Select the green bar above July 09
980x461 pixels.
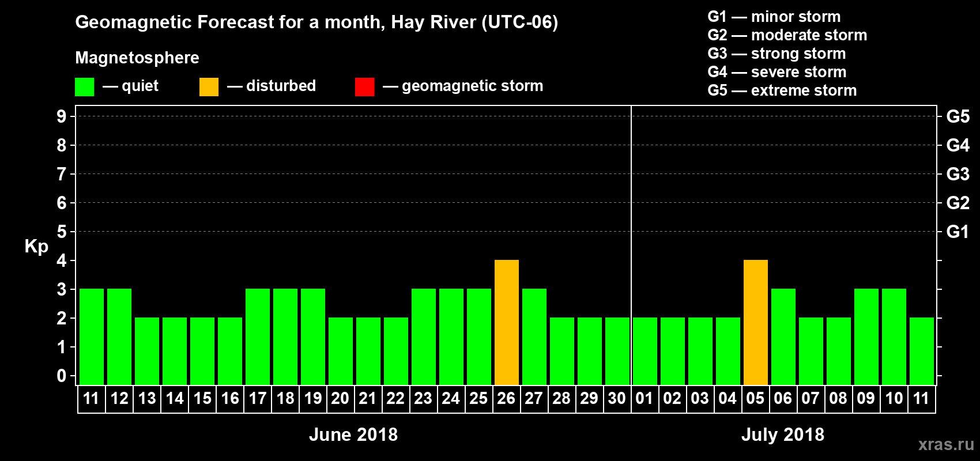(x=866, y=337)
